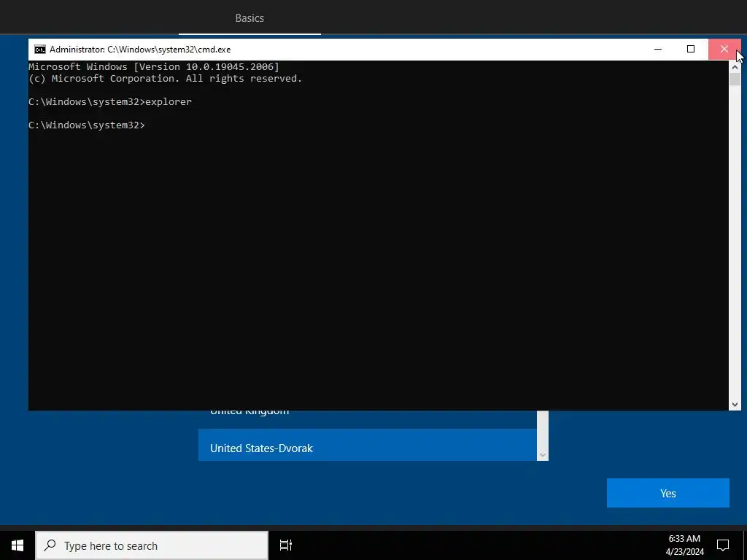Open the clock showing 6:33 AM
This screenshot has height=560, width=747.
[x=684, y=545]
